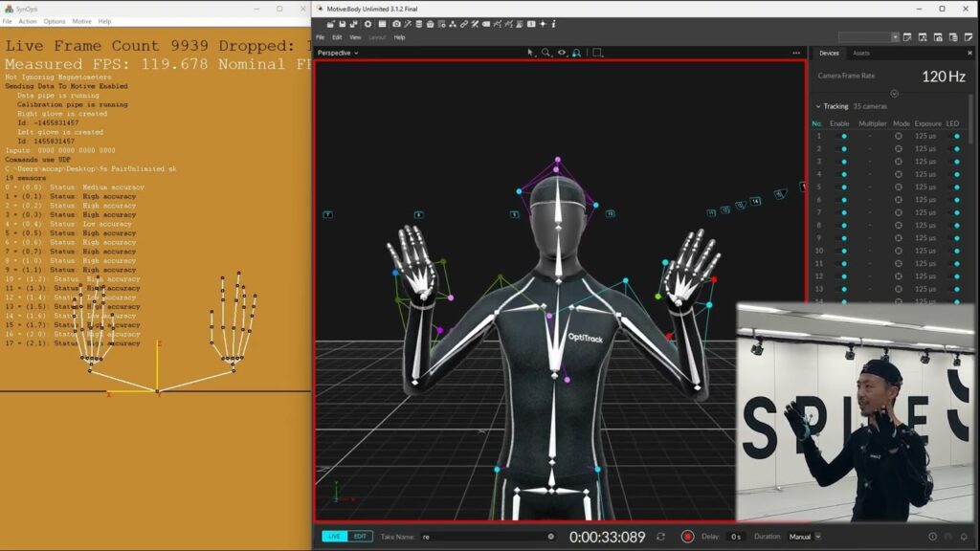Viewport: 980px width, 551px height.
Task: Toggle Enable switch for camera 1
Action: coord(842,137)
